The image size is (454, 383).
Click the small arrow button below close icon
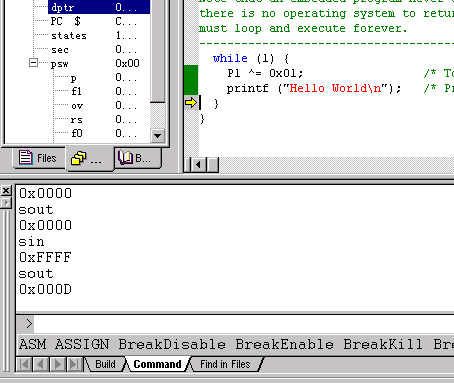pos(6,203)
